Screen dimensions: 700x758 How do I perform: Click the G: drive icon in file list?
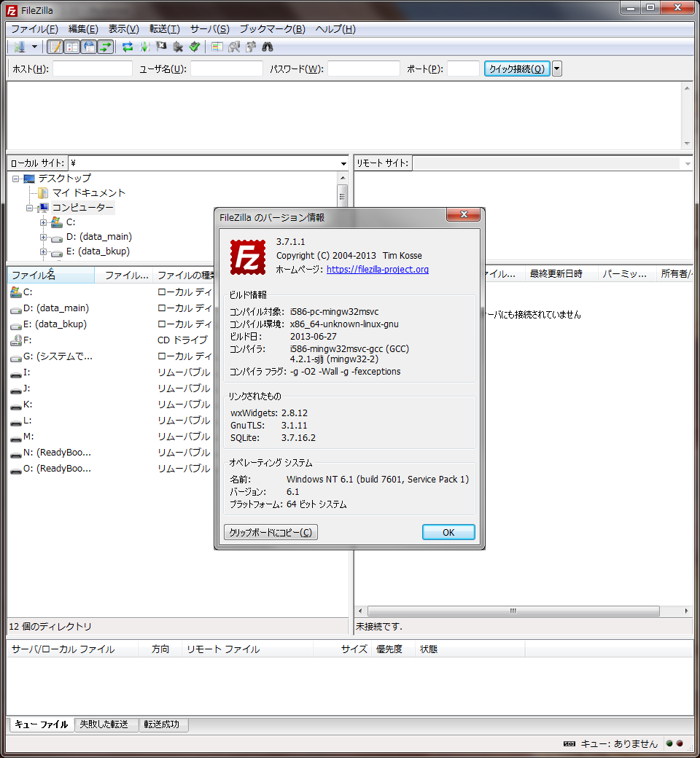tap(15, 356)
